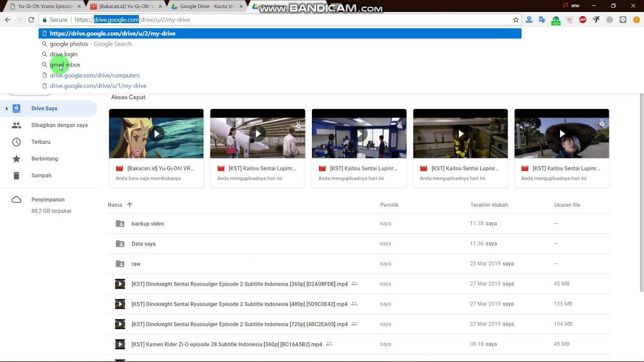Open Berbintang in sidebar
This screenshot has height=362, width=644.
pyautogui.click(x=45, y=159)
